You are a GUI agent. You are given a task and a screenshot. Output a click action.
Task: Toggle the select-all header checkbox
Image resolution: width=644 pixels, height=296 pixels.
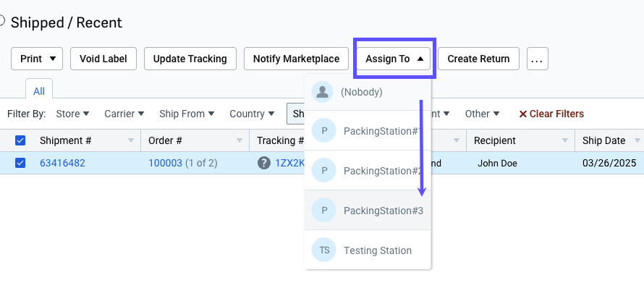click(x=20, y=141)
